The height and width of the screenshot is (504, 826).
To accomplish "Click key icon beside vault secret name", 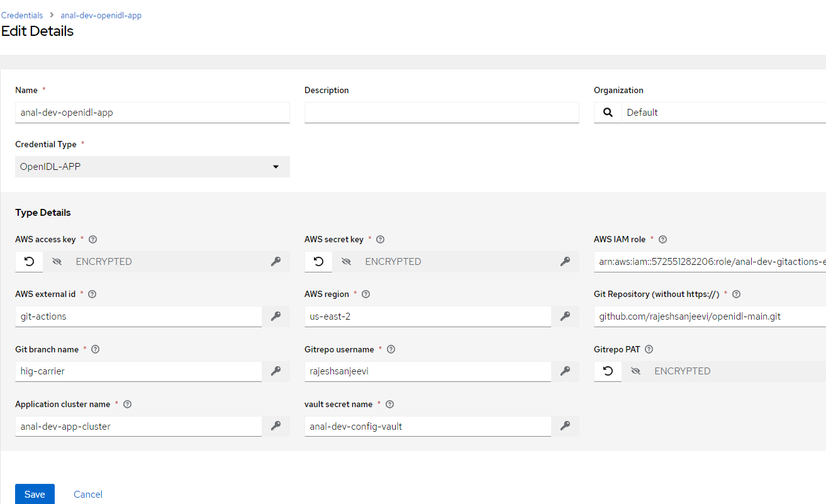I will (565, 426).
